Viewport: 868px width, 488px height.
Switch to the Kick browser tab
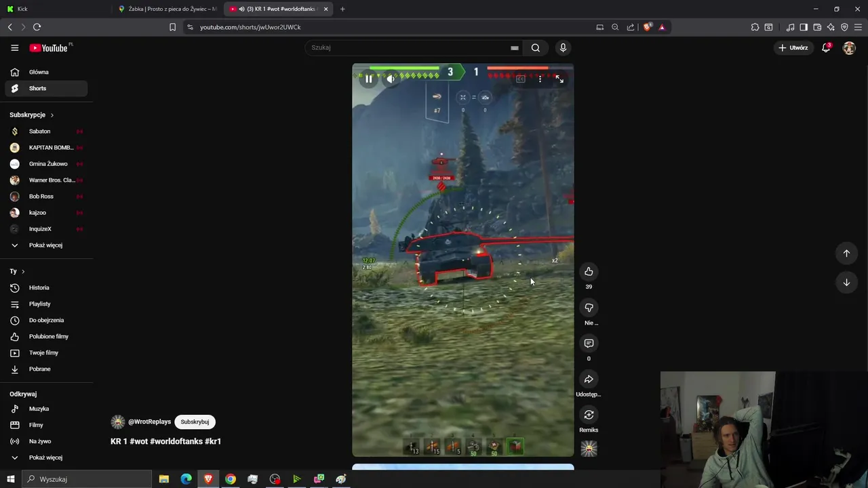(56, 9)
